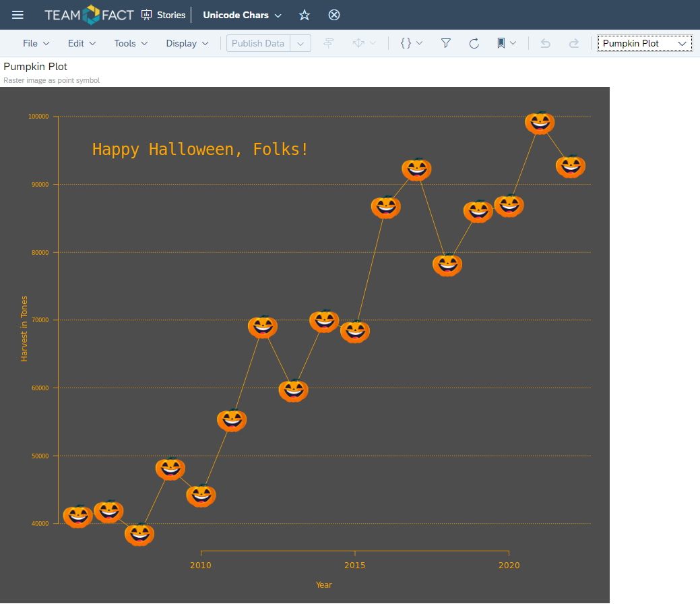Open the filter funnel icon
Image resolution: width=700 pixels, height=610 pixels.
445,43
